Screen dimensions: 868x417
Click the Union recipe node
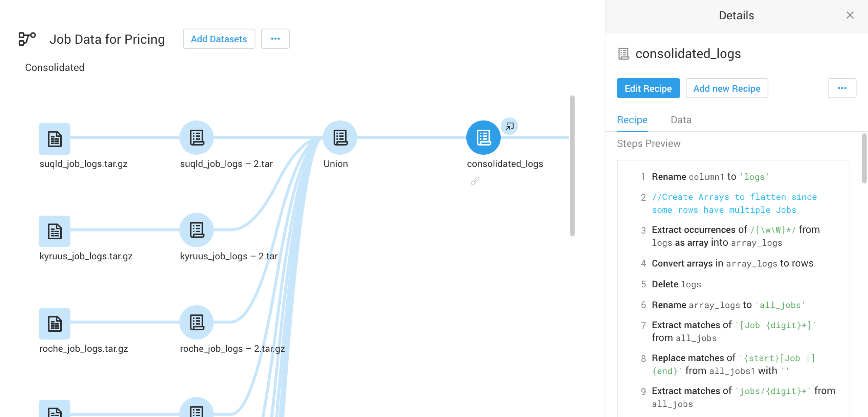click(x=340, y=138)
